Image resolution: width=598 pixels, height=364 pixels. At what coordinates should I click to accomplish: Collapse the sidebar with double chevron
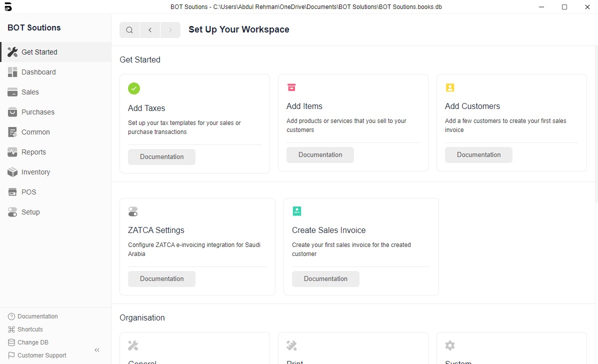(x=97, y=350)
